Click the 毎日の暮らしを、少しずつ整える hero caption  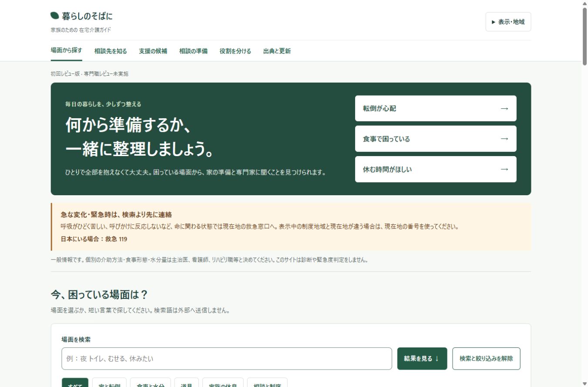(103, 104)
